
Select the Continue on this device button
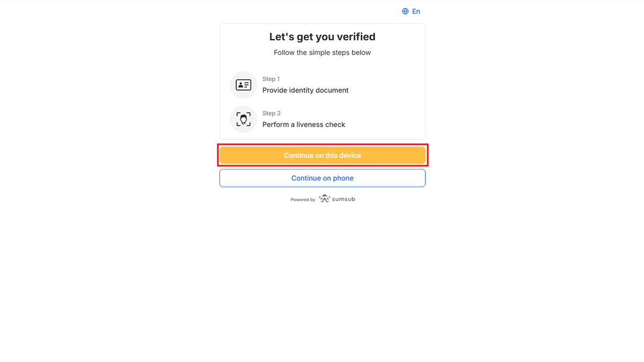pyautogui.click(x=323, y=156)
